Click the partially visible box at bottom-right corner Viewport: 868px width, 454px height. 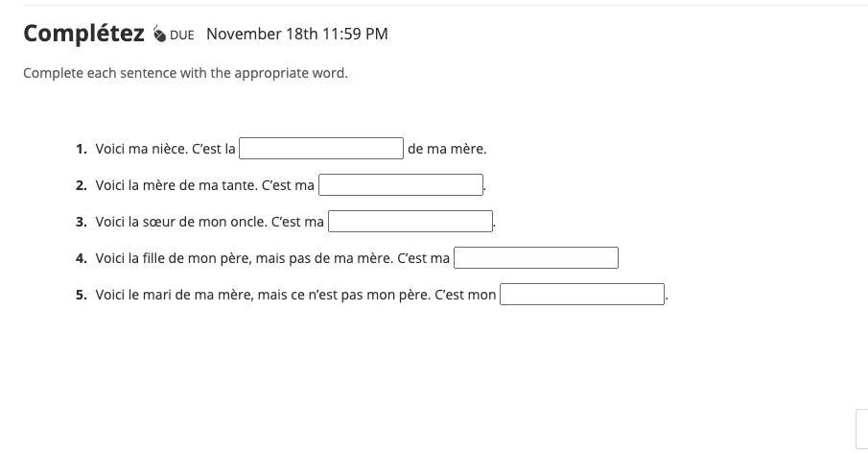pos(861,427)
